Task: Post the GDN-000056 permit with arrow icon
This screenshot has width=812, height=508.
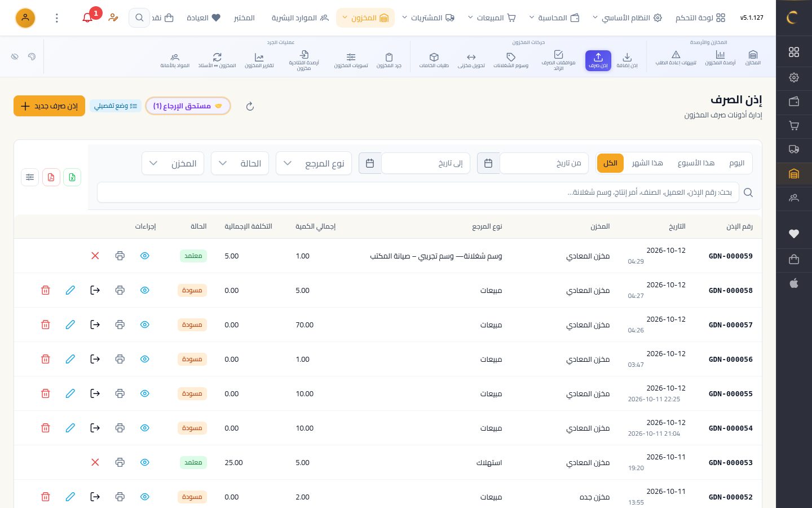Action: pos(95,359)
